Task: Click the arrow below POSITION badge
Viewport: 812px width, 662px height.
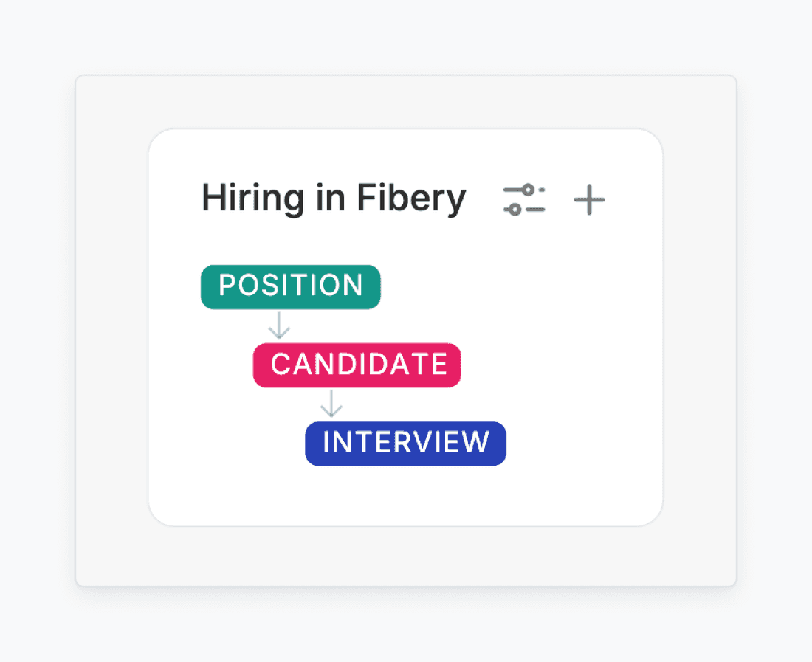Action: point(279,325)
